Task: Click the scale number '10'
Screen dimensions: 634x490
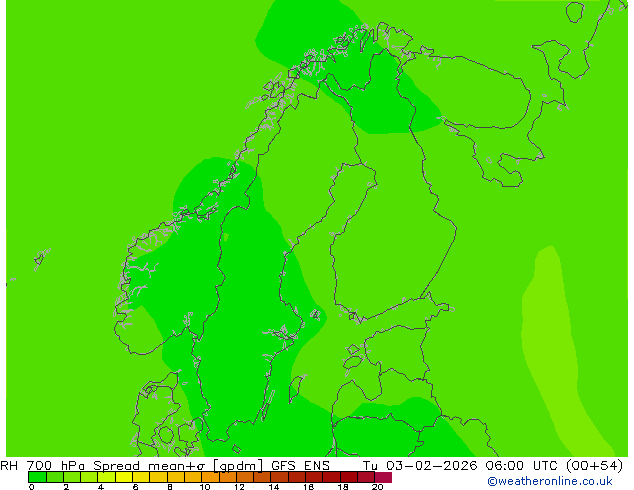Action: pos(205,487)
